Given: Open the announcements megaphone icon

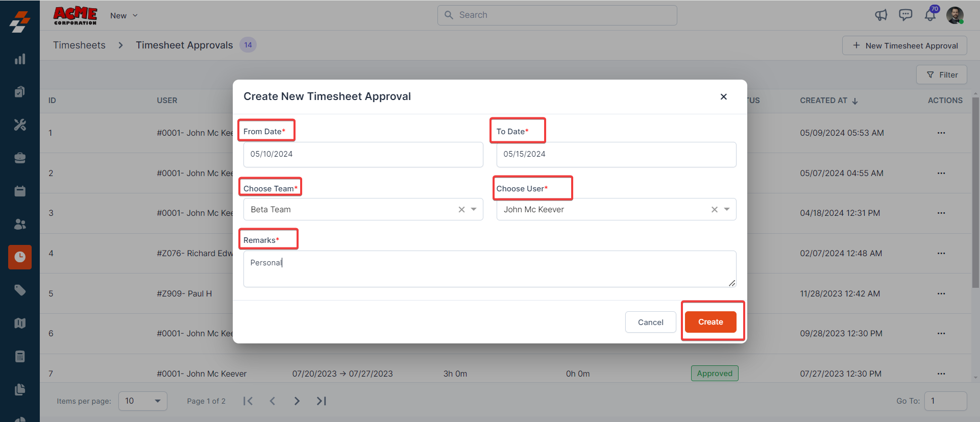Looking at the screenshot, I should 881,15.
